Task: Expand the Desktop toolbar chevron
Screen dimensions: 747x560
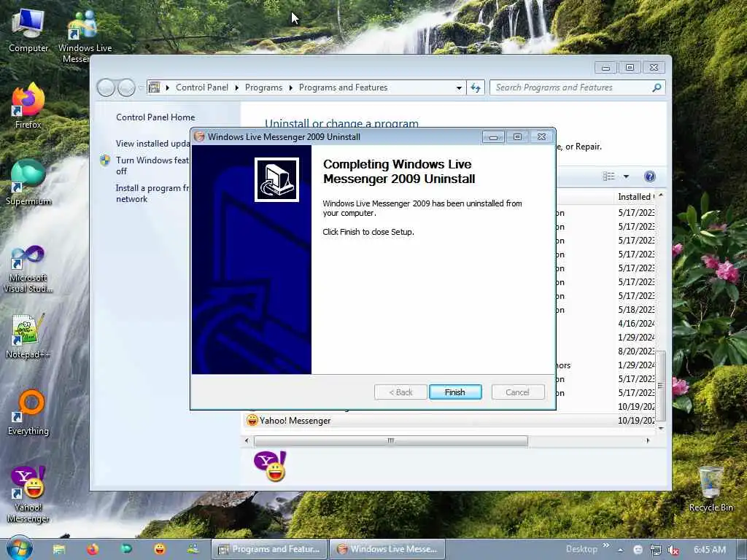Action: click(x=606, y=545)
